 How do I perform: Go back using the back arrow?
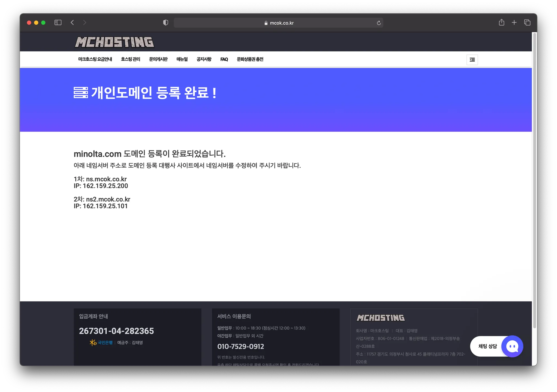[72, 23]
